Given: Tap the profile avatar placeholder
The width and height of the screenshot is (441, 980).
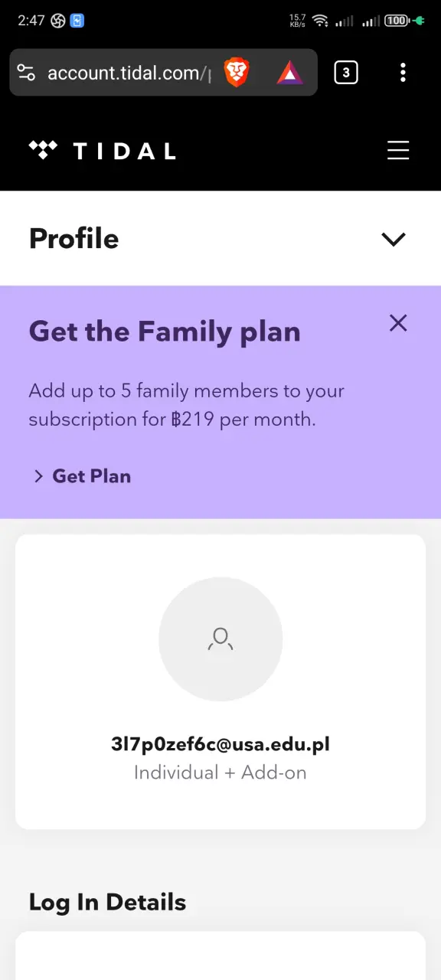Looking at the screenshot, I should click(220, 639).
